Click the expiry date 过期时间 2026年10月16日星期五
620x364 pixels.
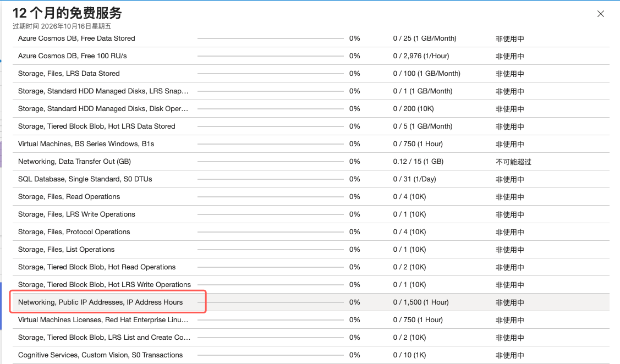[x=62, y=26]
